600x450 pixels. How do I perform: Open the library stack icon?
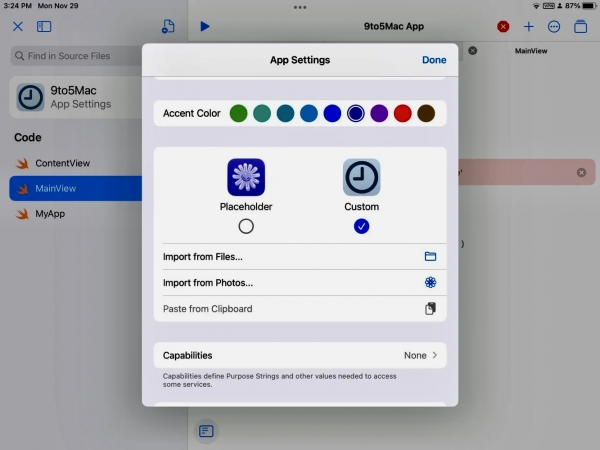click(x=580, y=26)
